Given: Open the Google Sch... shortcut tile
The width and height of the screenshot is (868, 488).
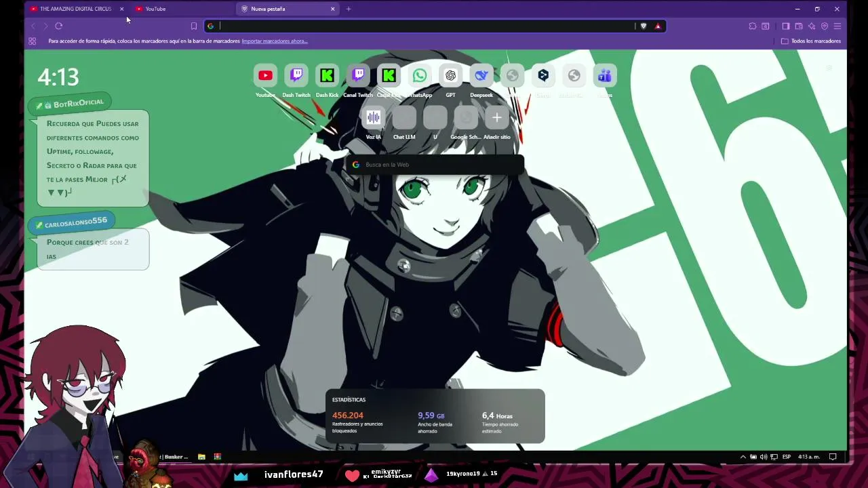Looking at the screenshot, I should pyautogui.click(x=466, y=118).
